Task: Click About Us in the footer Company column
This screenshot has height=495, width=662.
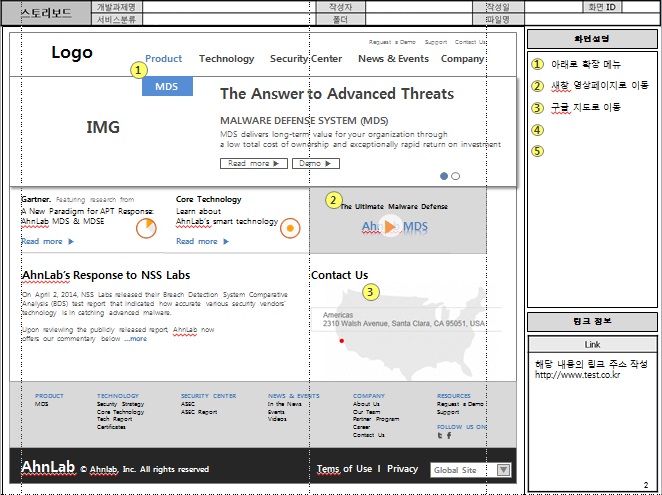Action: pos(366,404)
